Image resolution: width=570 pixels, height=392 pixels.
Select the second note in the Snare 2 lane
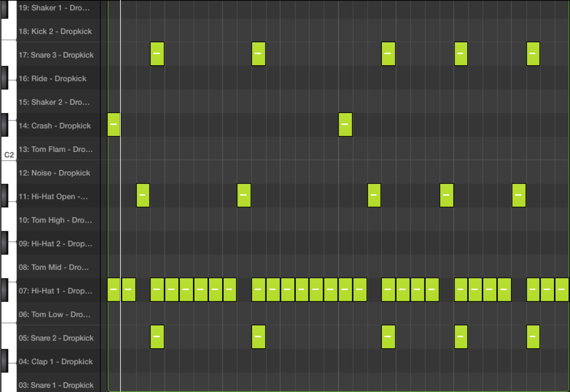pos(259,337)
